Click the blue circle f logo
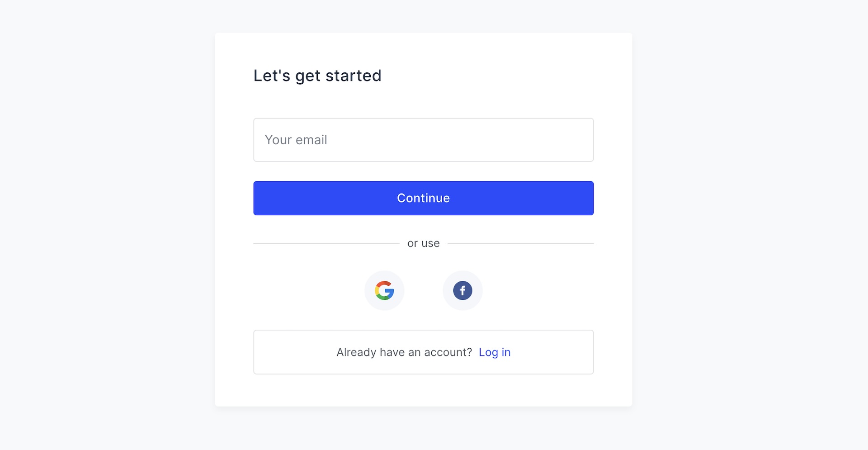The image size is (868, 450). point(462,290)
